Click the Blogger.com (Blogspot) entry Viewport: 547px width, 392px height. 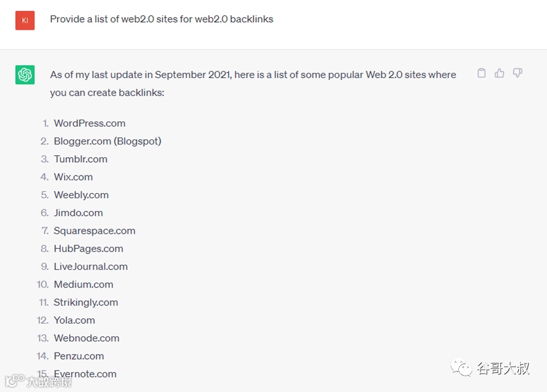tap(107, 141)
